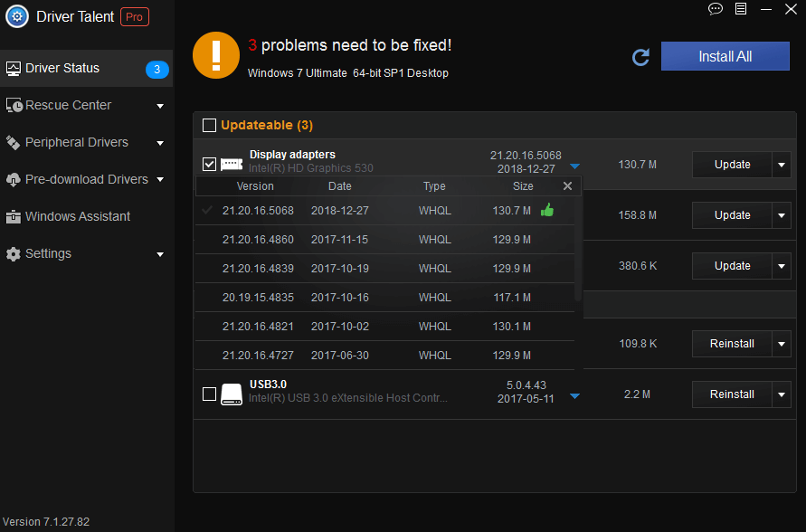Click the red Pro badge
The image size is (806, 532).
[x=135, y=17]
